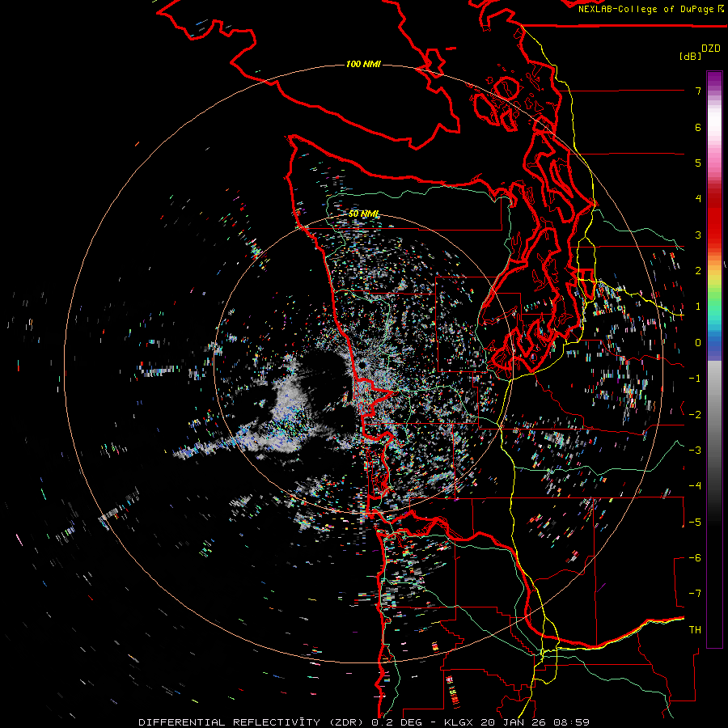Click the -5 value on color scale

point(695,523)
